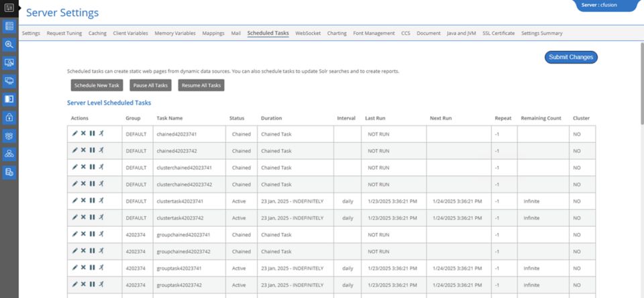Viewport: 644px width, 298px height.
Task: Edit the groupchained42023742 task with the pencil
Action: 75,250
